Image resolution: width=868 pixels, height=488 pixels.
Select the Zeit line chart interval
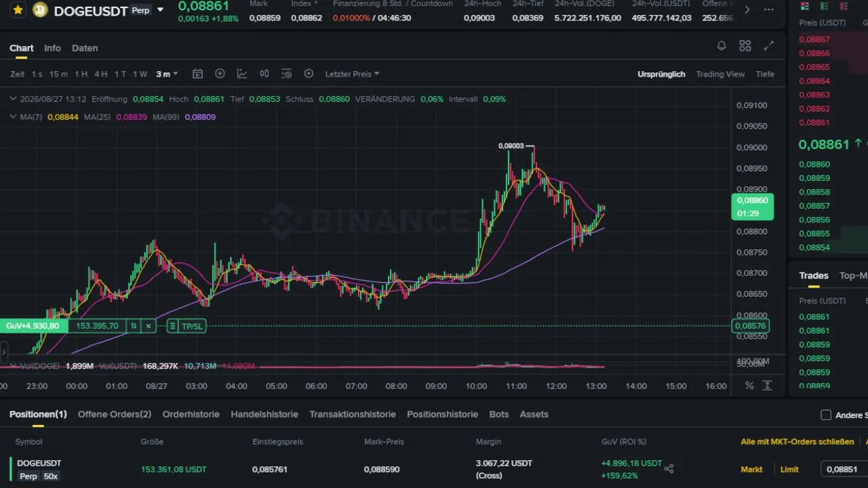18,74
